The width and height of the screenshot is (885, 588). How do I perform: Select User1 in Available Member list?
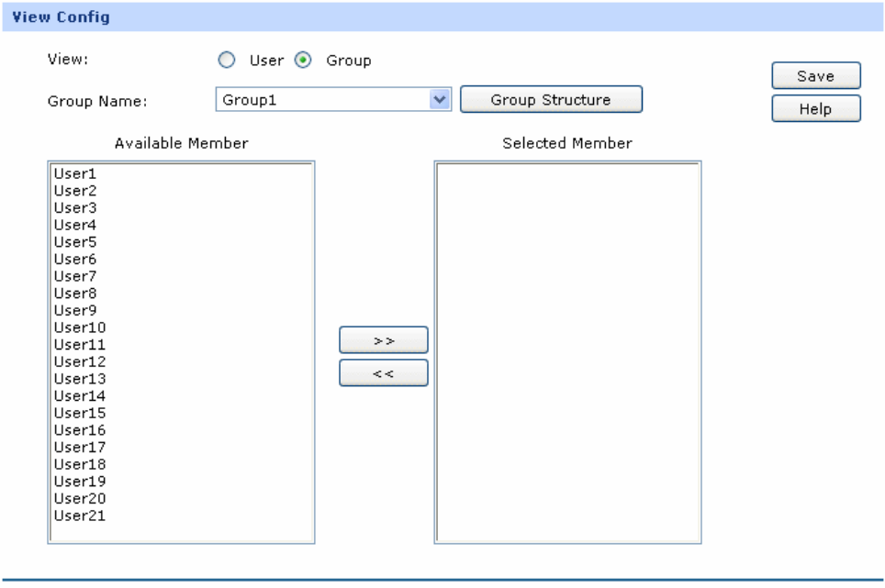75,173
